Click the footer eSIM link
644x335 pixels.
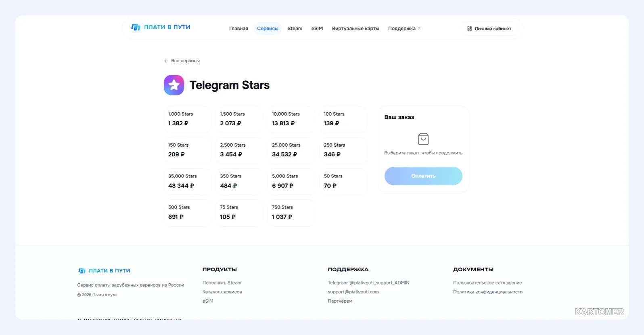point(208,301)
